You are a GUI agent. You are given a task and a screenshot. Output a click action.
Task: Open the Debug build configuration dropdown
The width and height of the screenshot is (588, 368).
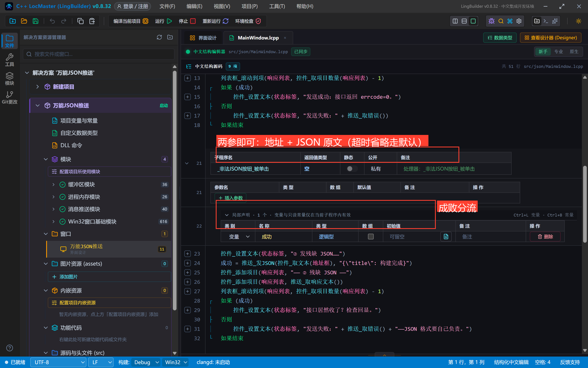pyautogui.click(x=146, y=362)
